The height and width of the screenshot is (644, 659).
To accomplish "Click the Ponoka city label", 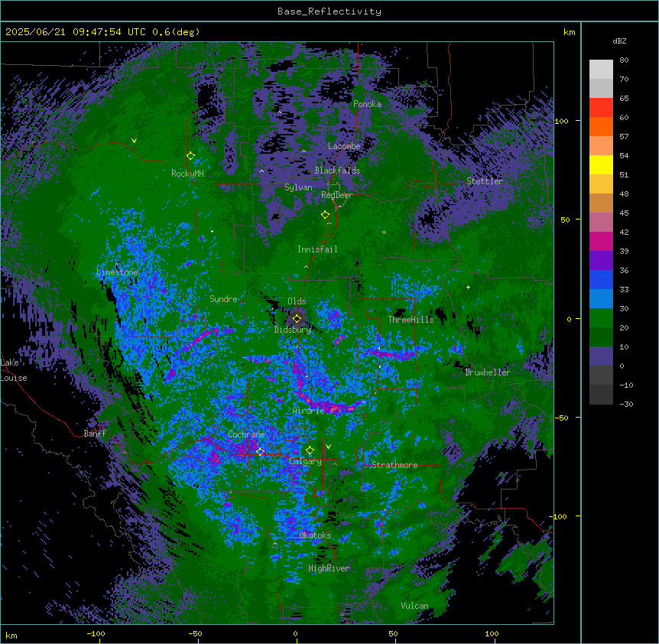I will tap(367, 104).
